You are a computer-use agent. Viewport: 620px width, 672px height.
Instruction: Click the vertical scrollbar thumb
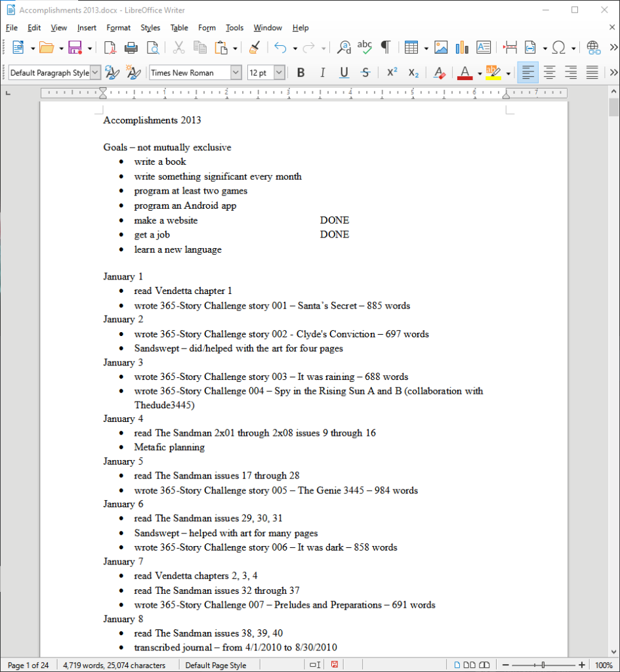coord(613,107)
